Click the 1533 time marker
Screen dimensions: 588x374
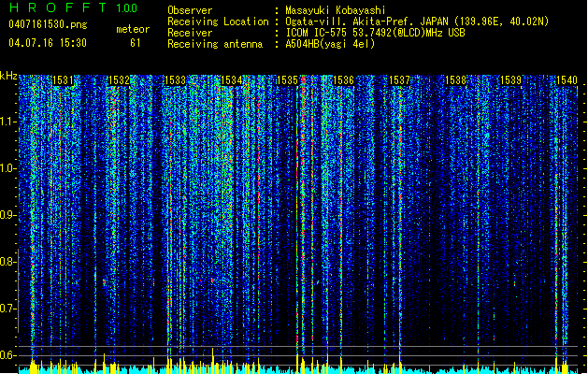coord(175,80)
